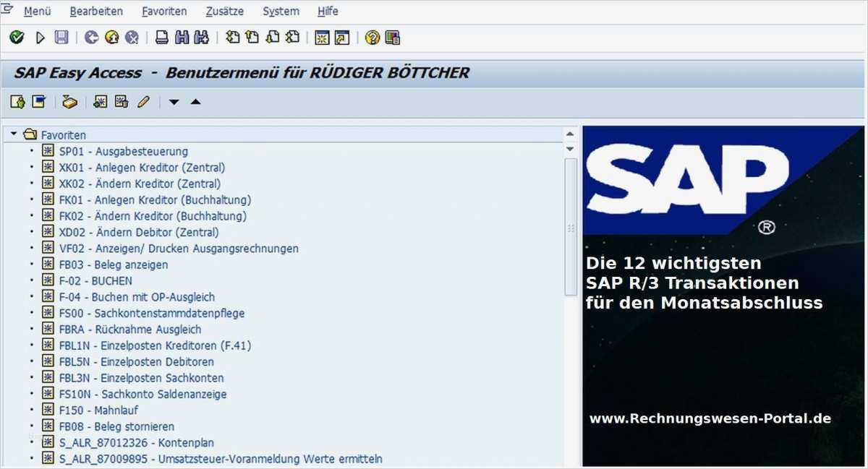Click the Create Shortcut icon
Viewport: 868px width, 469px height.
tap(341, 37)
